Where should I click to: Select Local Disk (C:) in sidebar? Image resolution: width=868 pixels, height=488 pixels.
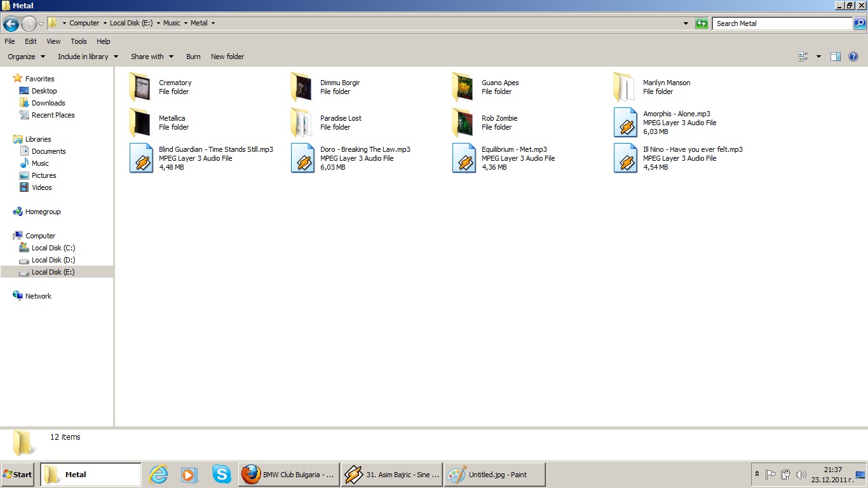tap(53, 248)
